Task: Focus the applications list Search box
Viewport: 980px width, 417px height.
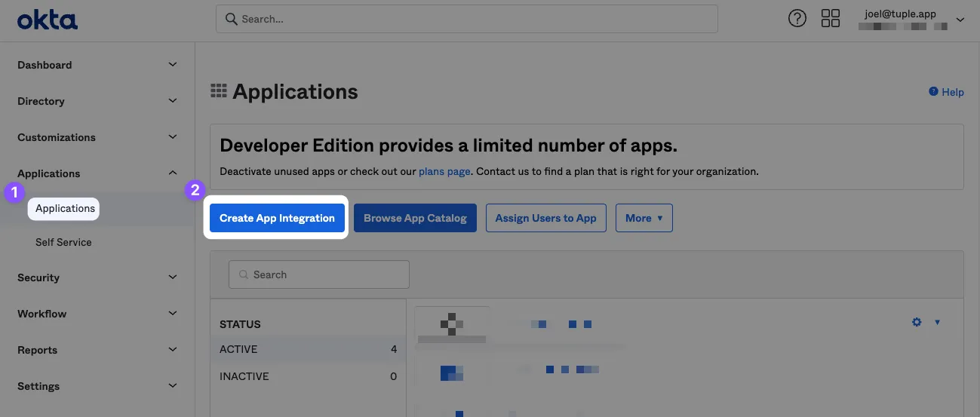Action: 319,274
